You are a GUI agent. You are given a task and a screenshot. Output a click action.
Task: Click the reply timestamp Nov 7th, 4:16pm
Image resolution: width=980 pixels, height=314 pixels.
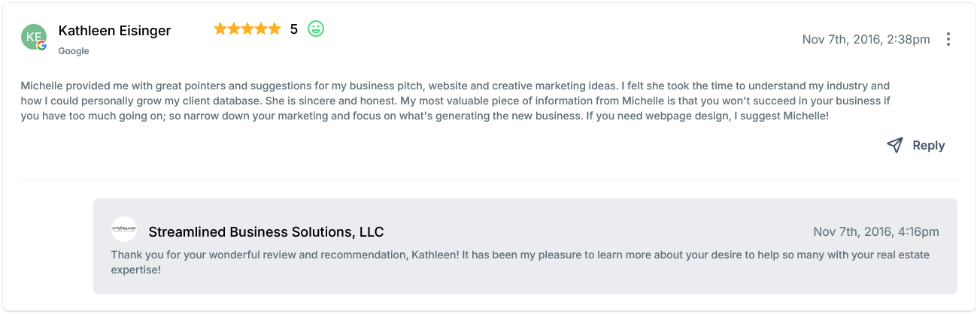pos(875,232)
